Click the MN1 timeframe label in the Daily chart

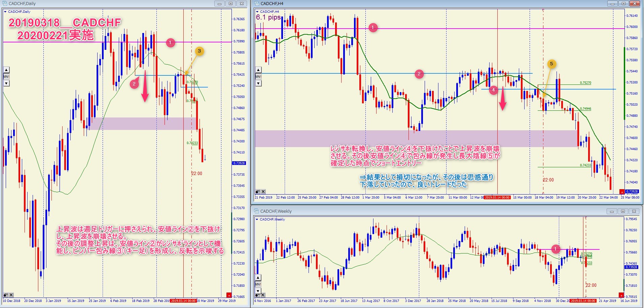6,77
